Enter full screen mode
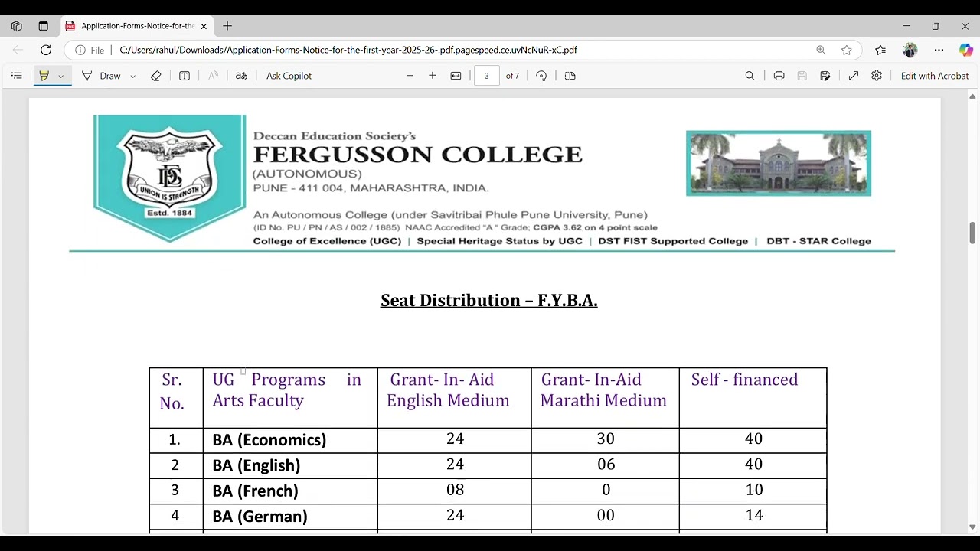 pyautogui.click(x=854, y=76)
